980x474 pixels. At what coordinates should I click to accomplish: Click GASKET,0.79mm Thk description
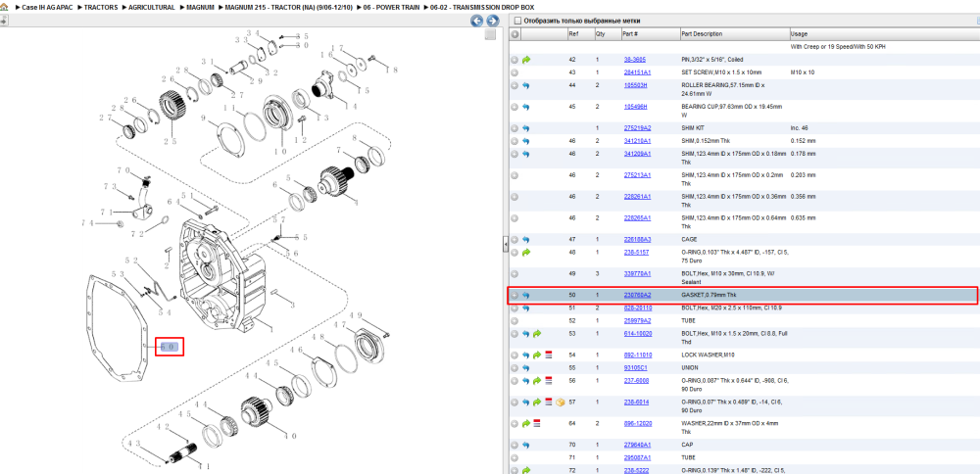pos(710,295)
